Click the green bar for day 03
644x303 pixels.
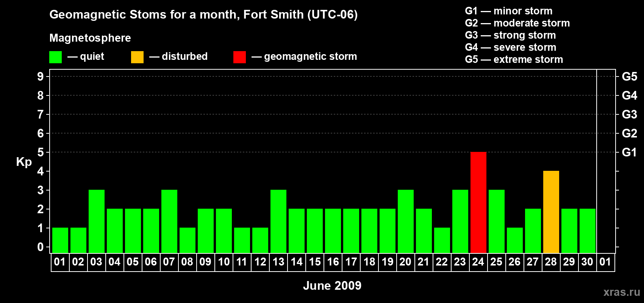(97, 221)
